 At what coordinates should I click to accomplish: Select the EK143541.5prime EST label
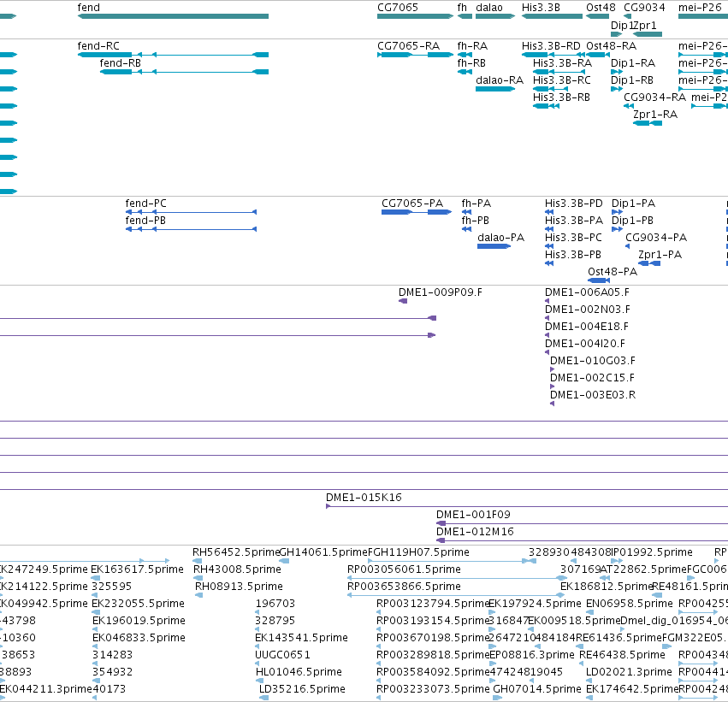(x=301, y=639)
